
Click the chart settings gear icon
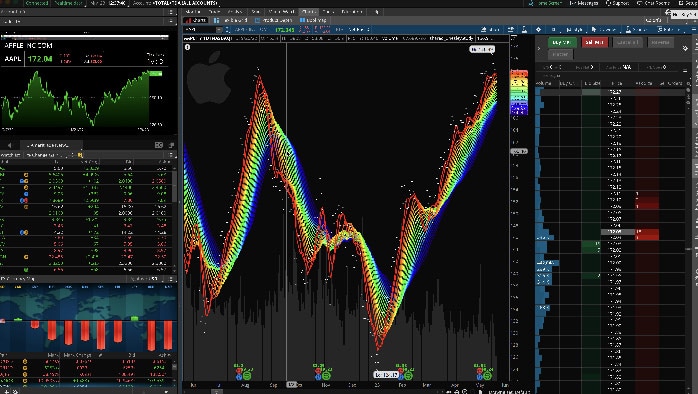(538, 29)
